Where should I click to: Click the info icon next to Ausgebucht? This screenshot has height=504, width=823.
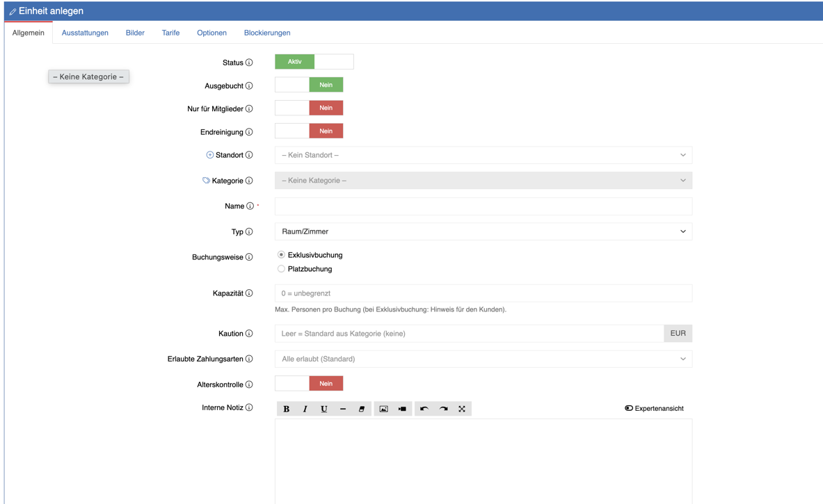249,86
